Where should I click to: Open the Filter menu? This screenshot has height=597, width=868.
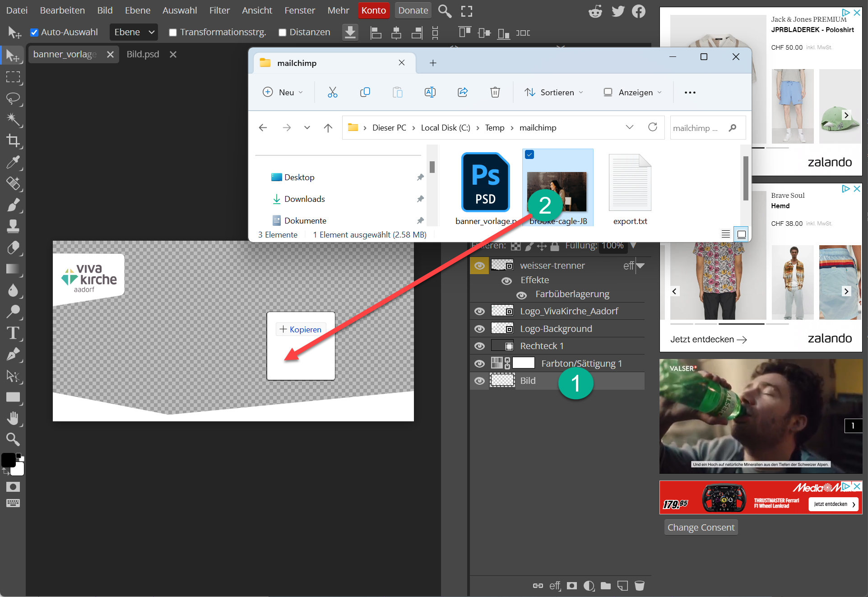click(219, 10)
